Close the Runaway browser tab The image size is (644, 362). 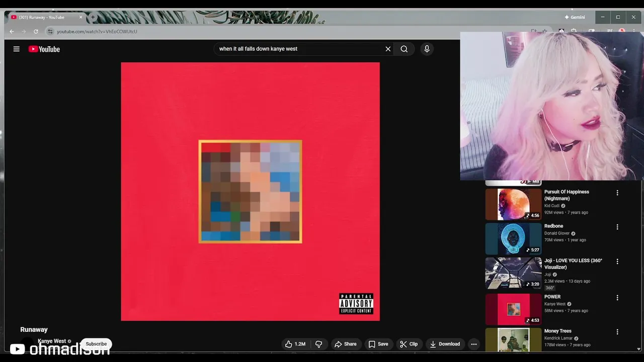coord(80,17)
